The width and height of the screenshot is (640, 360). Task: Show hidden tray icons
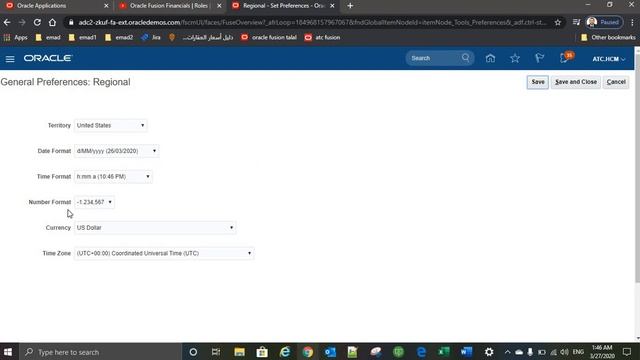click(x=507, y=352)
